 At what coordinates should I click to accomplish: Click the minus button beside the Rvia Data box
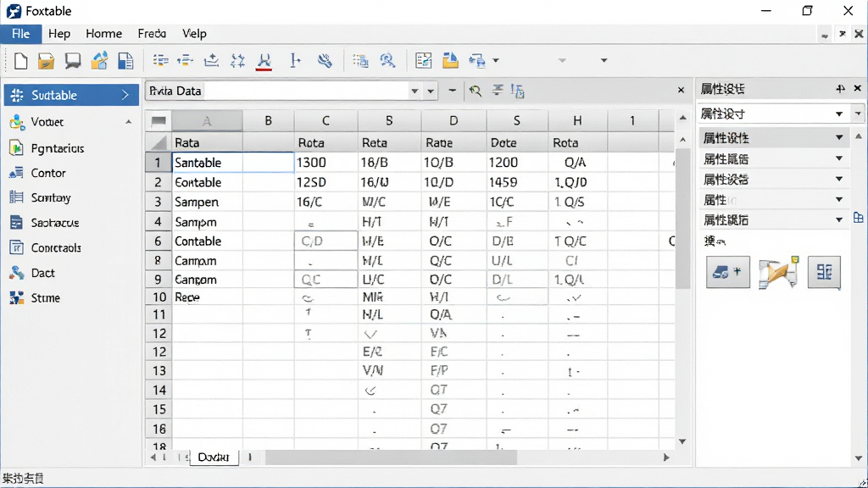pos(453,90)
